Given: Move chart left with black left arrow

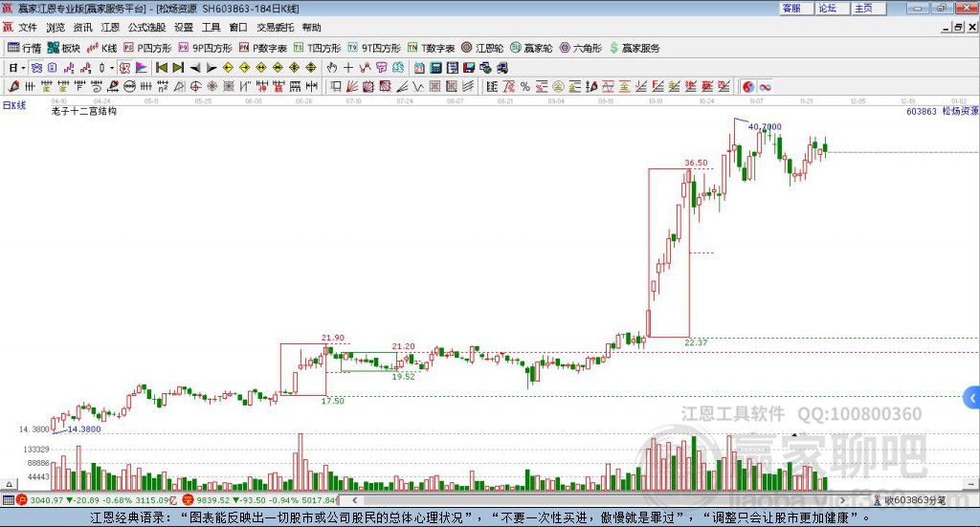Looking at the screenshot, I should point(195,68).
